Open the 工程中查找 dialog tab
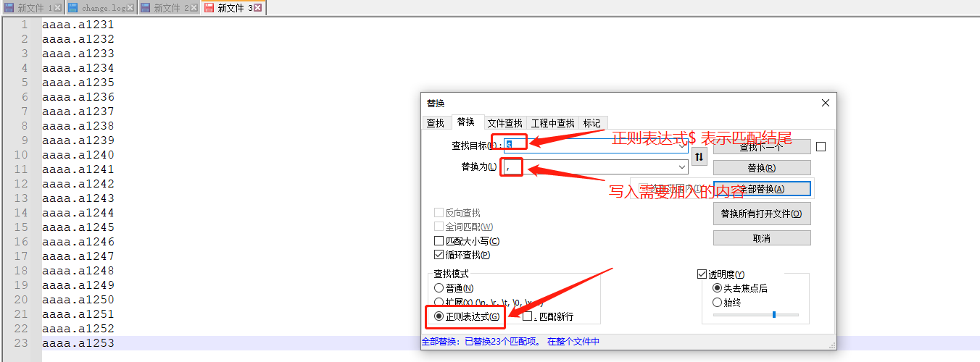The width and height of the screenshot is (980, 362). pos(552,123)
